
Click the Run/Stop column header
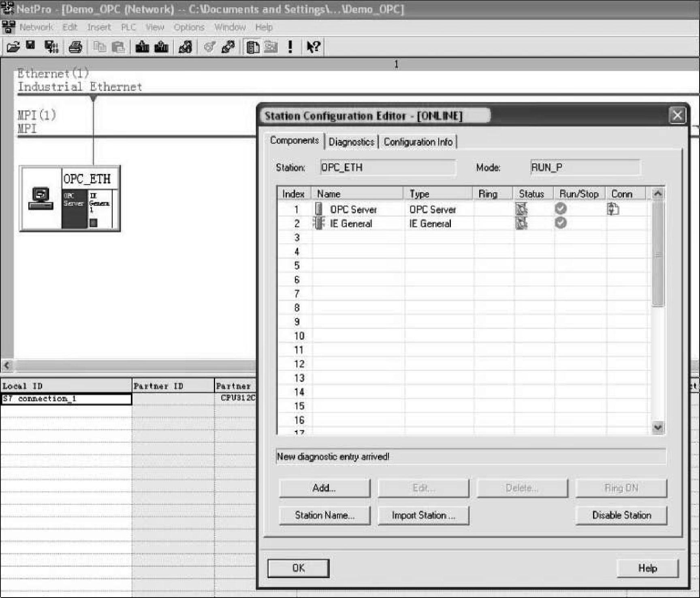(x=579, y=194)
